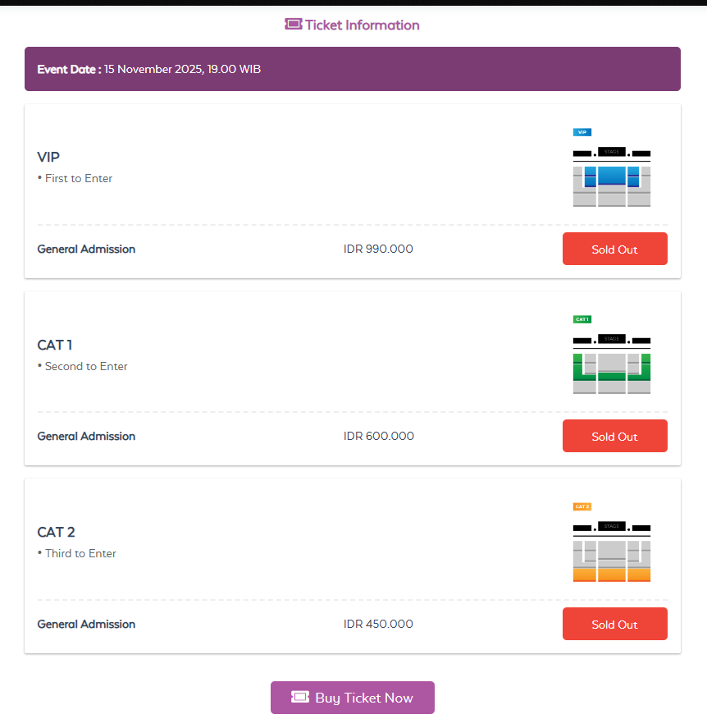Click the VIP category title
The height and width of the screenshot is (728, 707).
pos(48,157)
